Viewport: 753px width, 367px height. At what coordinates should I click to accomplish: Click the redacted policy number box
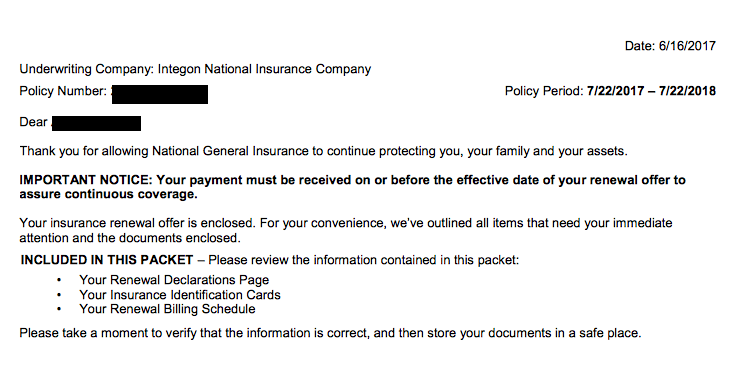tap(160, 95)
